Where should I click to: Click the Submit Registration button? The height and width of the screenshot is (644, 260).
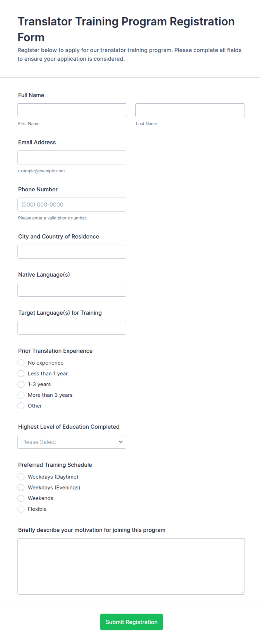pos(131,622)
